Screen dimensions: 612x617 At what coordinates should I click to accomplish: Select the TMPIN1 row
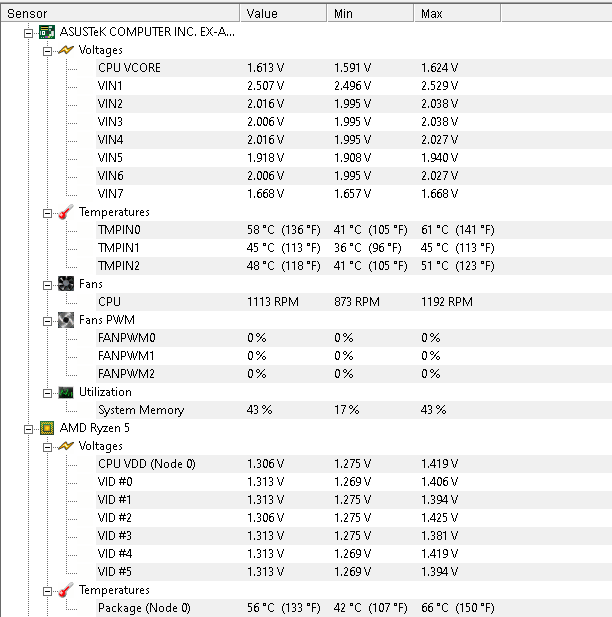point(353,248)
